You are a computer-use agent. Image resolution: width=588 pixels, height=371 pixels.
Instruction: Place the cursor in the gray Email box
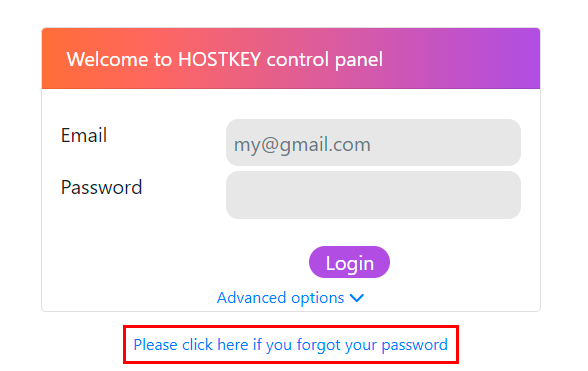click(373, 143)
